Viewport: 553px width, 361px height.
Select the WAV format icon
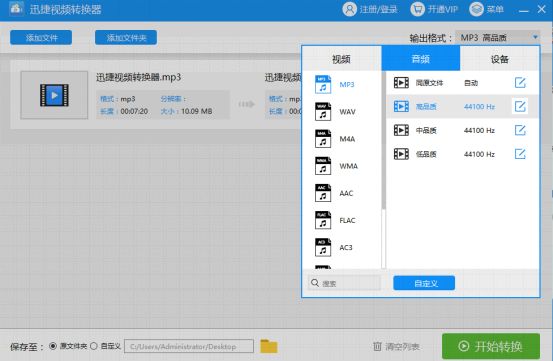[323, 112]
